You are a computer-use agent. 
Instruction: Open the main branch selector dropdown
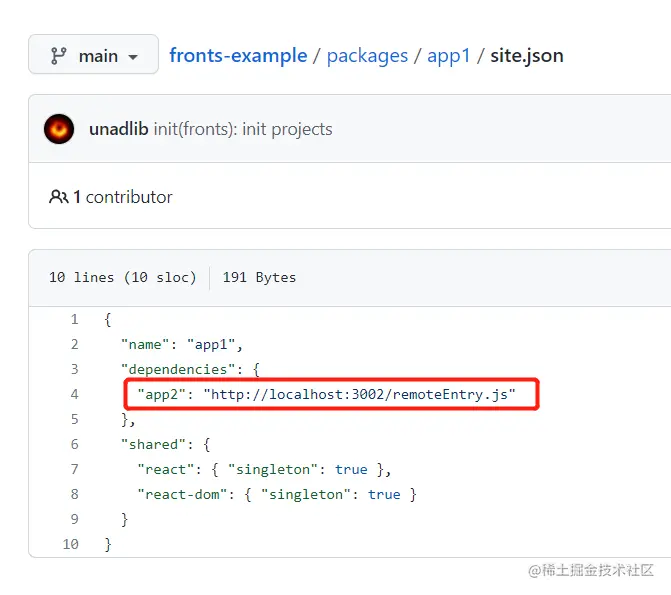coord(93,54)
